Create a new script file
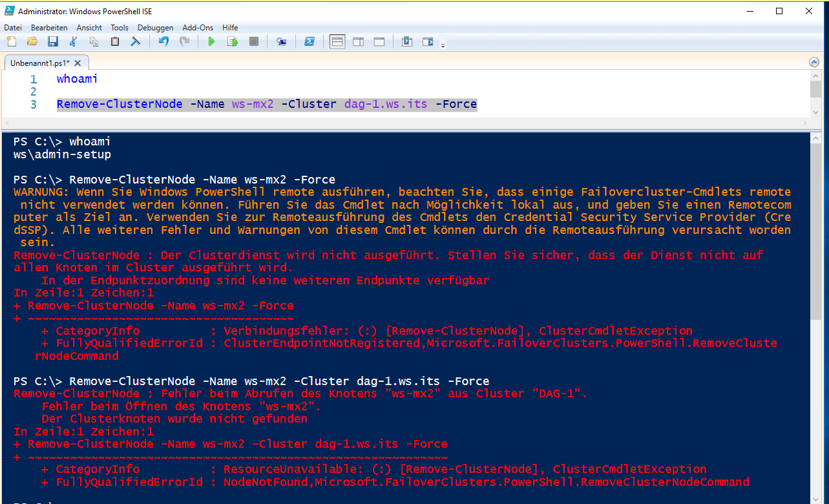829x504 pixels. coord(12,41)
